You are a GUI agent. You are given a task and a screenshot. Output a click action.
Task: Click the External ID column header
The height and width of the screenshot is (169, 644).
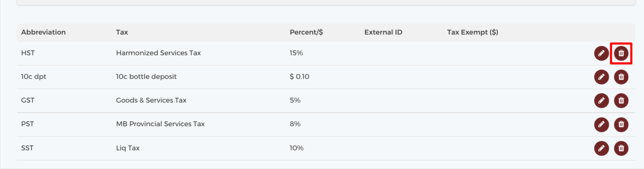click(x=383, y=32)
